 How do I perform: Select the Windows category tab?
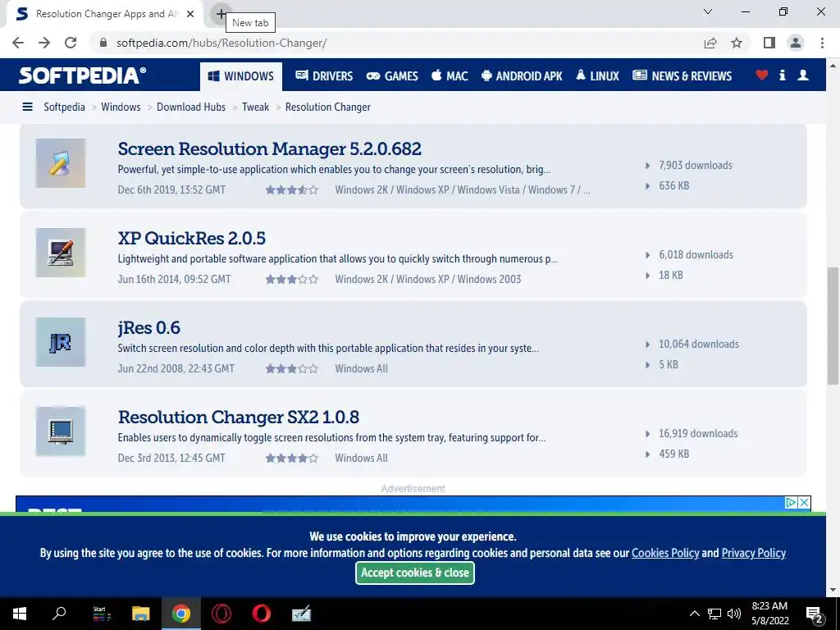pos(241,76)
